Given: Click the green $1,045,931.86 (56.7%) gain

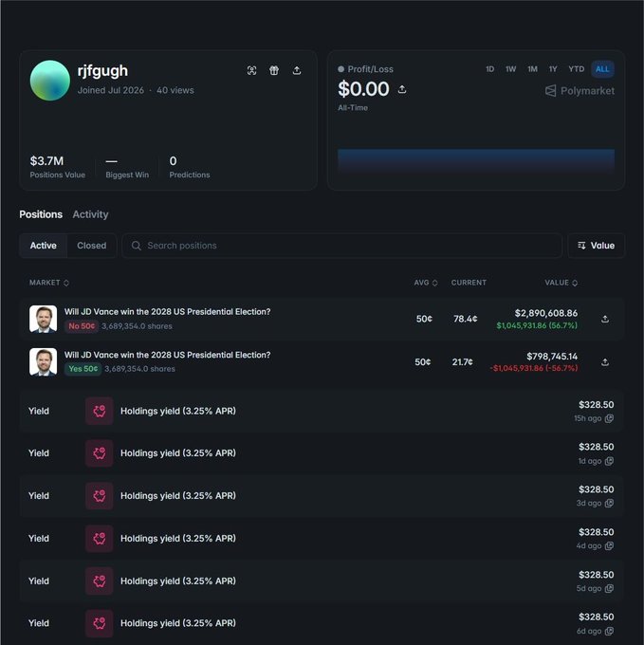Looking at the screenshot, I should (x=537, y=325).
